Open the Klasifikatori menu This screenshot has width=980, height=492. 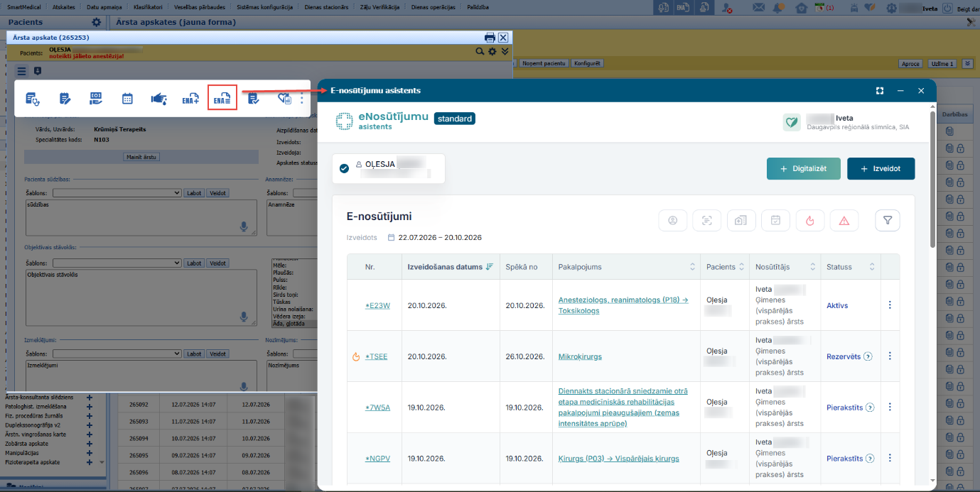point(148,6)
